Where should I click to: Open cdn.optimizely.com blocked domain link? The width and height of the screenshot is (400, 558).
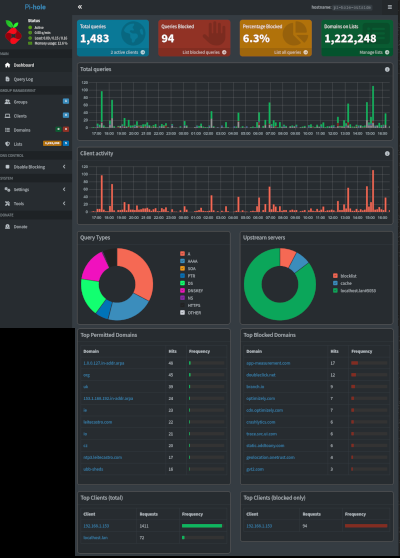click(x=264, y=410)
